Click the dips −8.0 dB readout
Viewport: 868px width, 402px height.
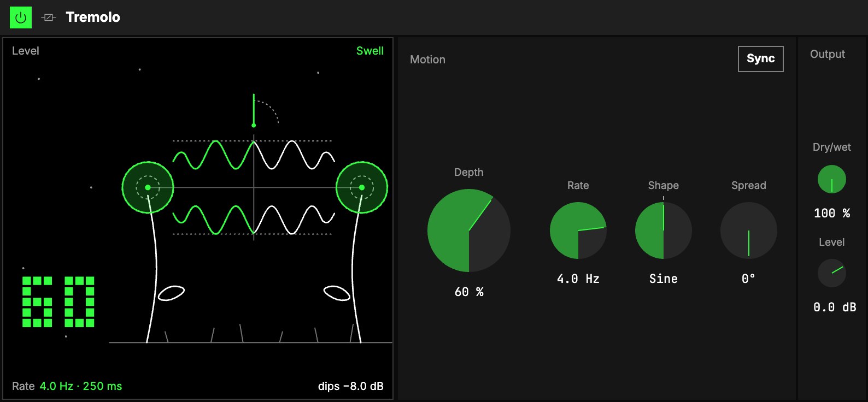(351, 386)
